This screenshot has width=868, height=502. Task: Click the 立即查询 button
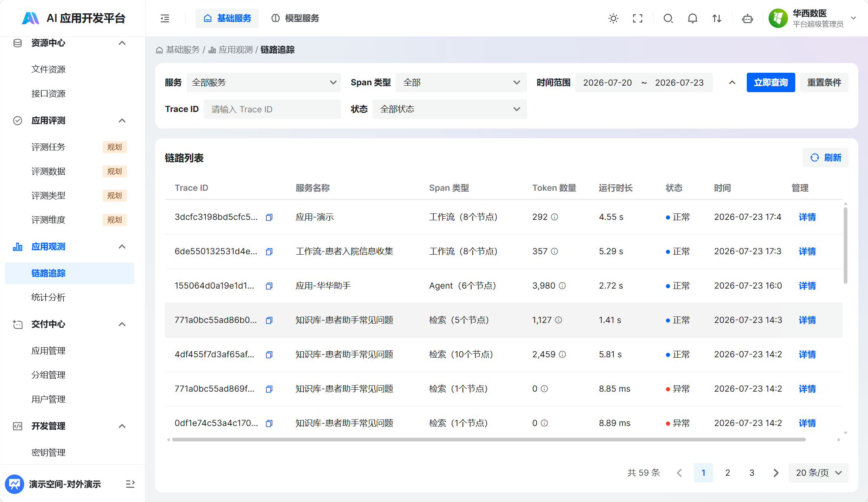[771, 82]
